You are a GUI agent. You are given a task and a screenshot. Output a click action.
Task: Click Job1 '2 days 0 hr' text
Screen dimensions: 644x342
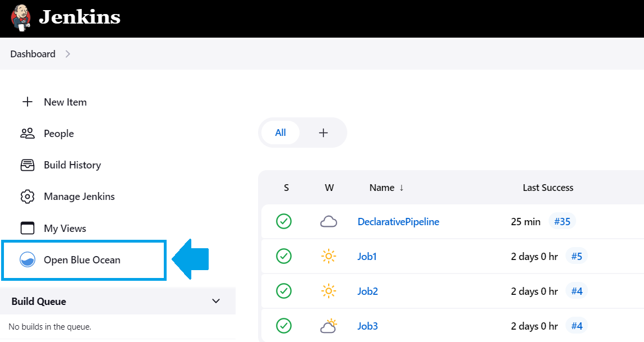pyautogui.click(x=535, y=257)
